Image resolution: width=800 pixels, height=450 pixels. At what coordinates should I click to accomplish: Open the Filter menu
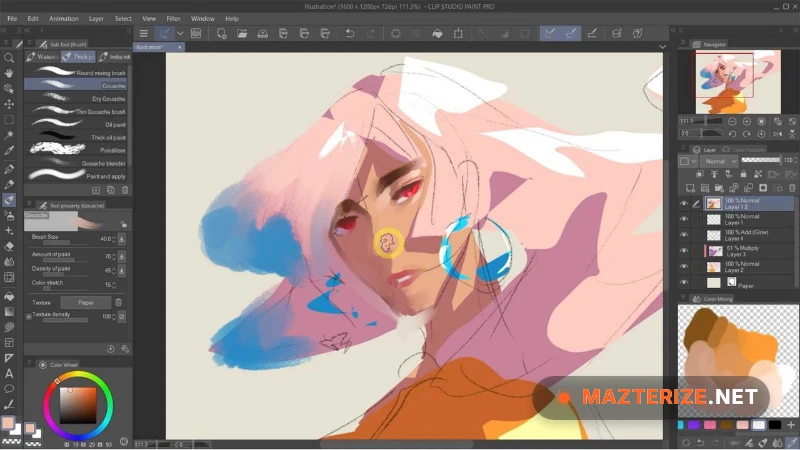coord(173,18)
